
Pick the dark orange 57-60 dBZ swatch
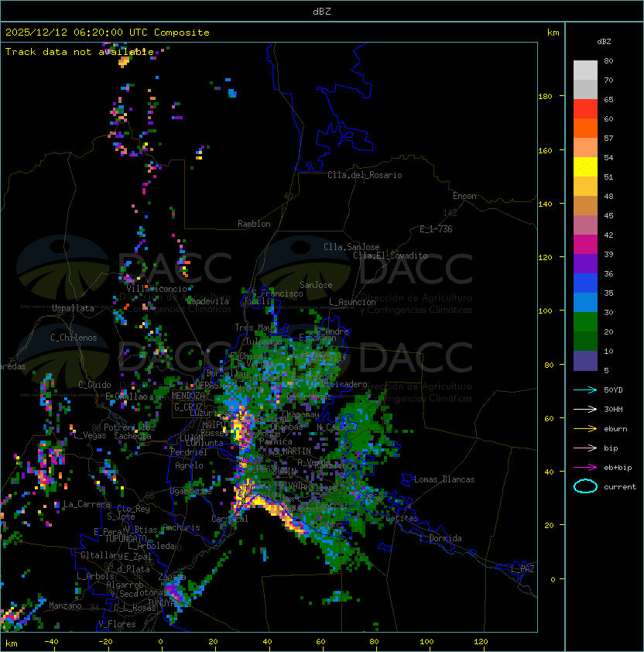coord(585,129)
